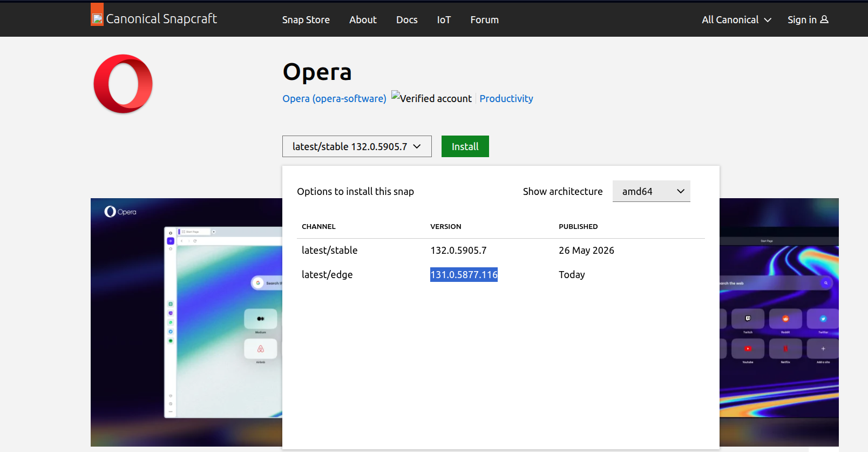
Task: Open the About page in navigation
Action: coord(363,19)
